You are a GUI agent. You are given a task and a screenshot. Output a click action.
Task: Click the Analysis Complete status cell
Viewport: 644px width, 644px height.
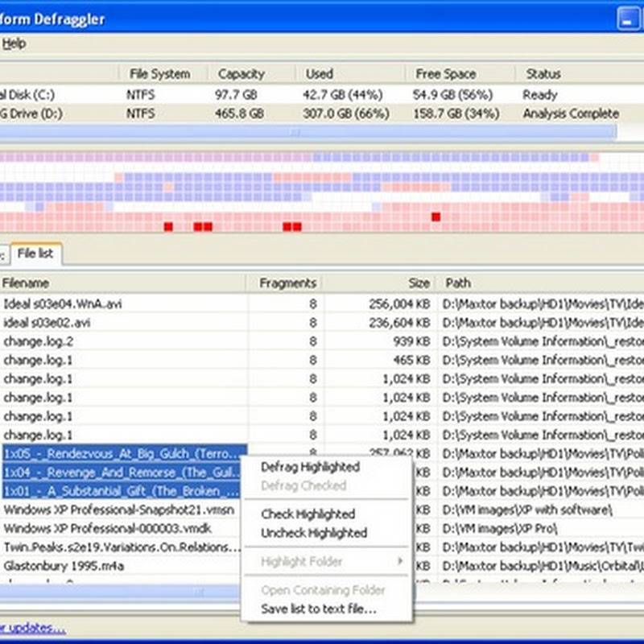(571, 114)
